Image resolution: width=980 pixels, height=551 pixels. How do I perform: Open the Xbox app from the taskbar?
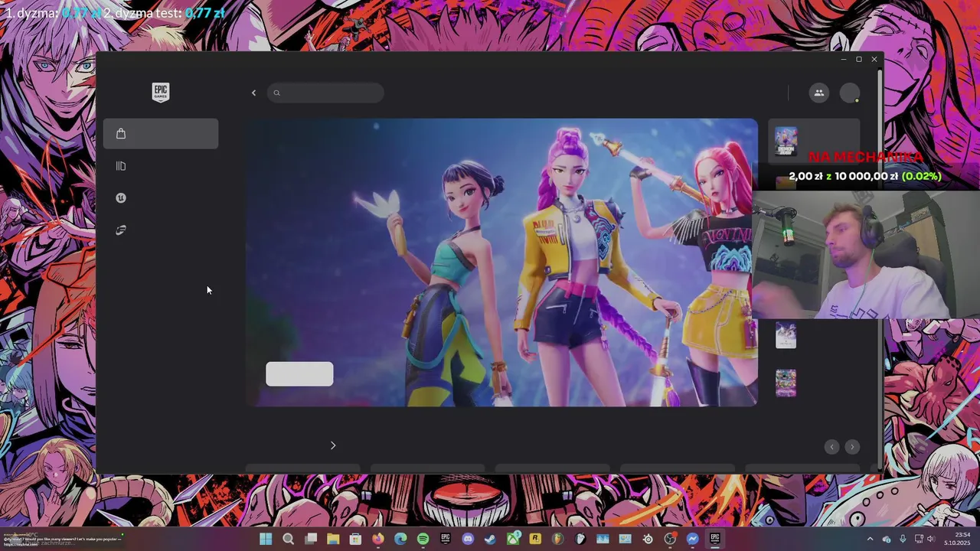513,539
